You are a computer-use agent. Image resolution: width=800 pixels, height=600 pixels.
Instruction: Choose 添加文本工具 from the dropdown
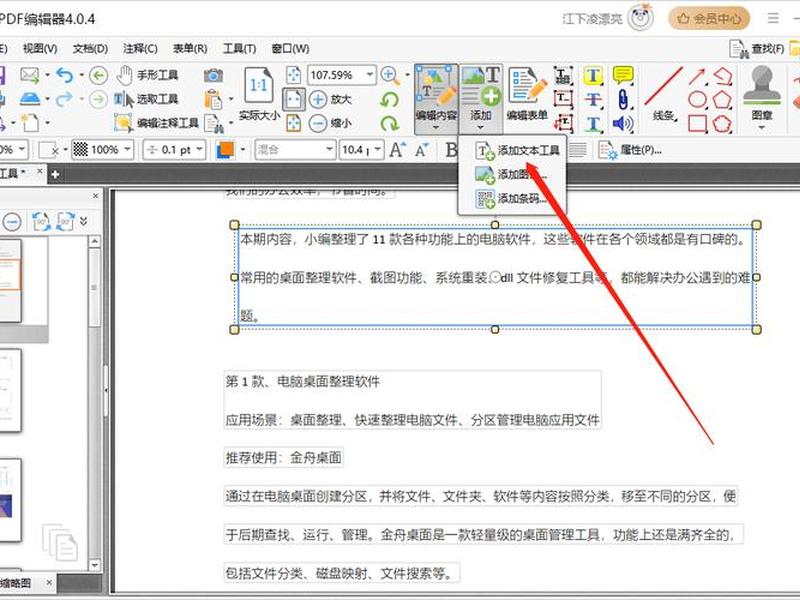click(x=517, y=151)
